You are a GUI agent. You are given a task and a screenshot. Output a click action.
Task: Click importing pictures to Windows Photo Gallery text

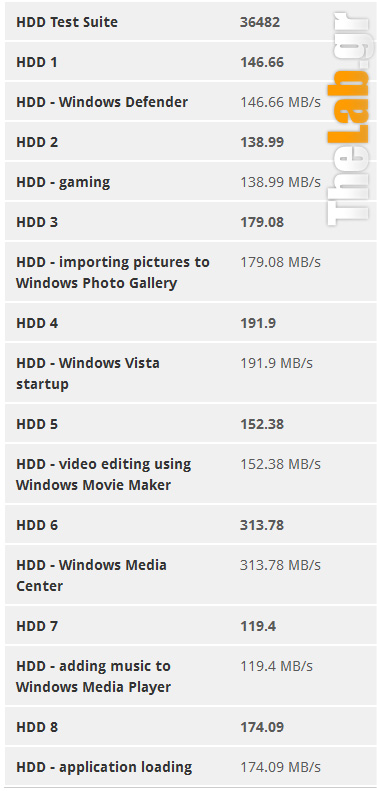113,272
